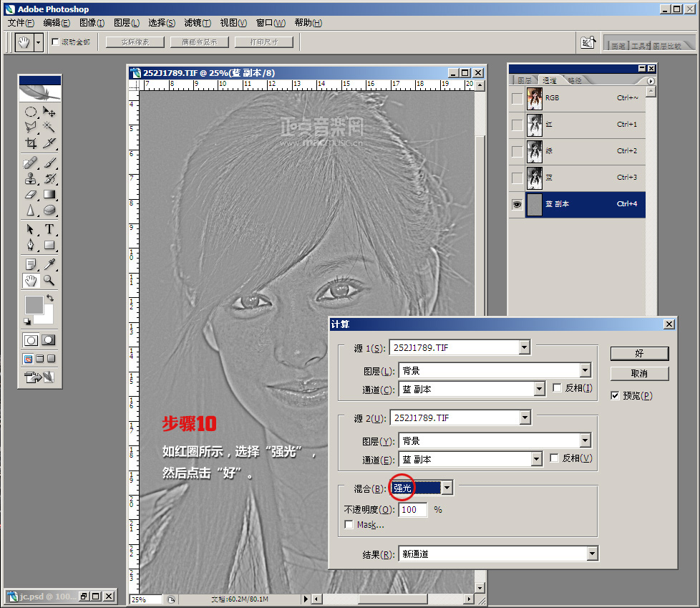The image size is (700, 608).
Task: Open source 1 通道 channel dropdown
Action: pyautogui.click(x=540, y=389)
